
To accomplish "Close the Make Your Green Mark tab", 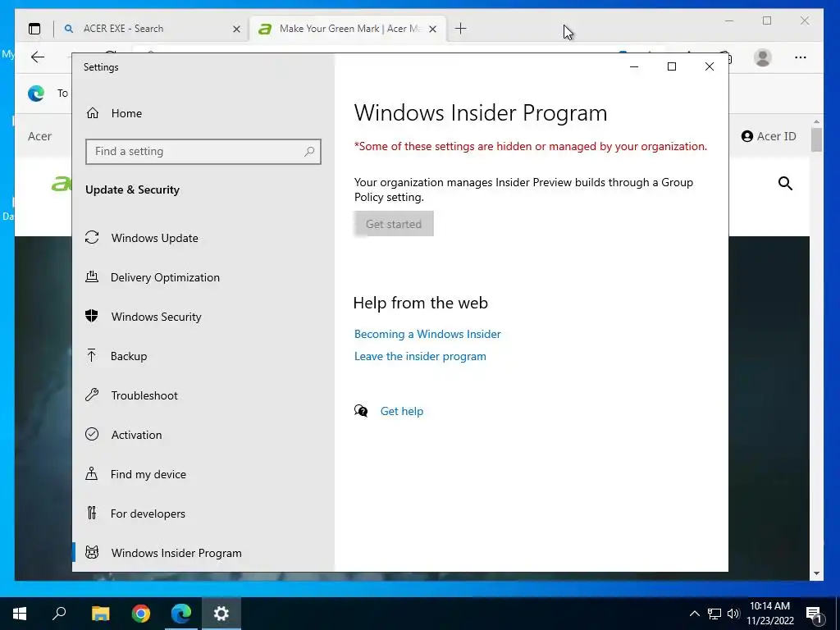I will pyautogui.click(x=433, y=29).
